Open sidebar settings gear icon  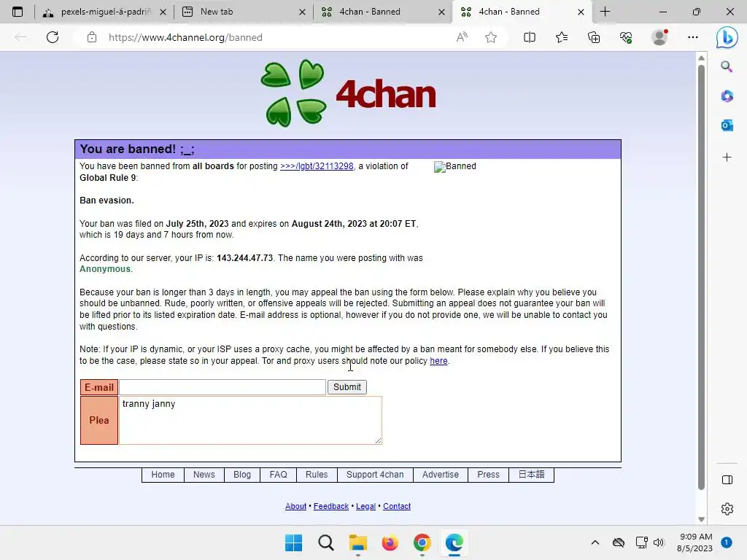coord(727,508)
